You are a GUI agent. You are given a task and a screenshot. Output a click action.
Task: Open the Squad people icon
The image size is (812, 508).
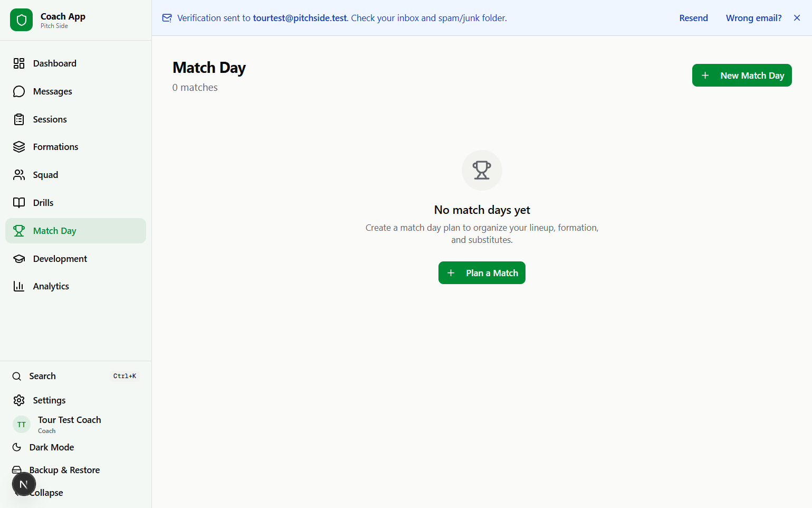[x=19, y=175]
